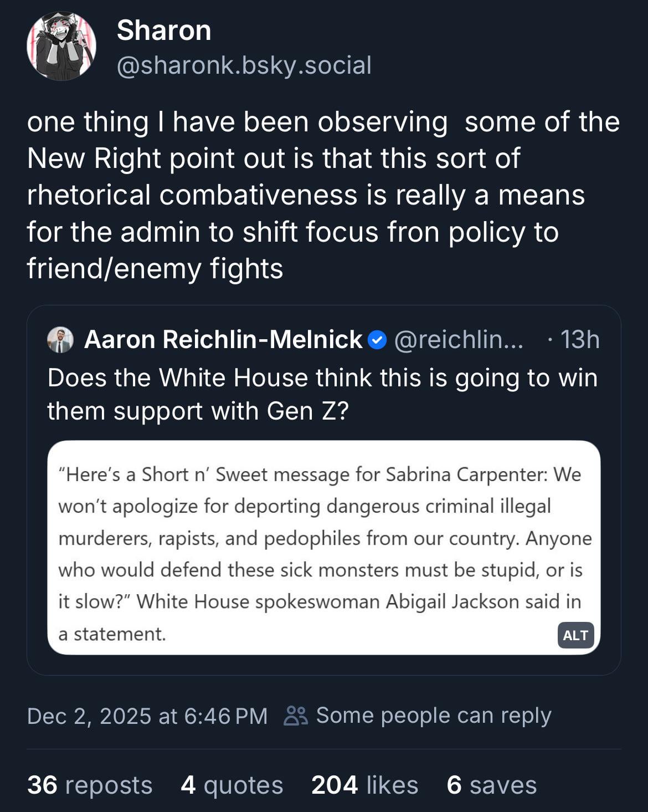648x812 pixels.
Task: Click the Dec 2, 2025 post timestamp
Action: tap(147, 716)
